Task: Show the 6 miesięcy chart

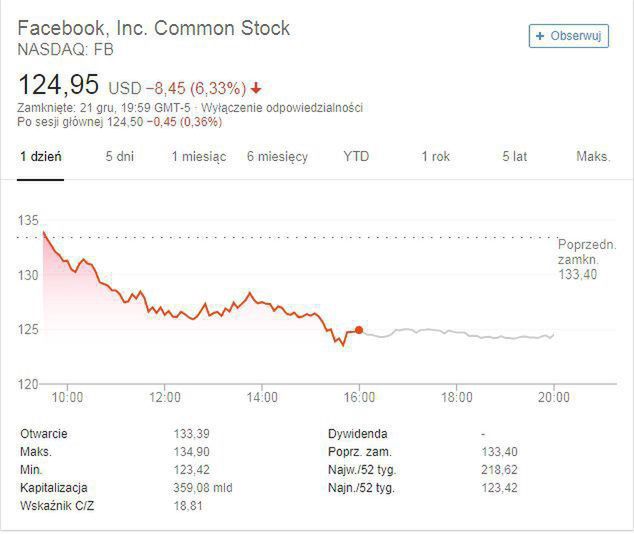Action: click(278, 157)
